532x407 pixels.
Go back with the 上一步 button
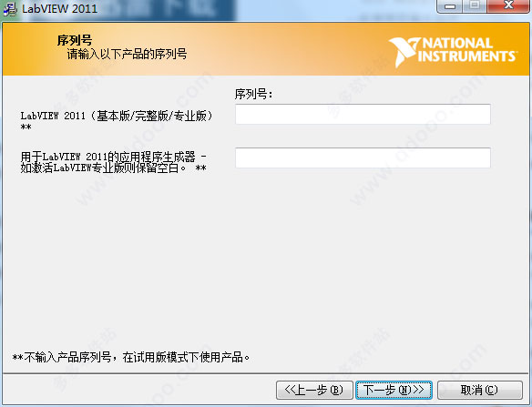point(314,390)
